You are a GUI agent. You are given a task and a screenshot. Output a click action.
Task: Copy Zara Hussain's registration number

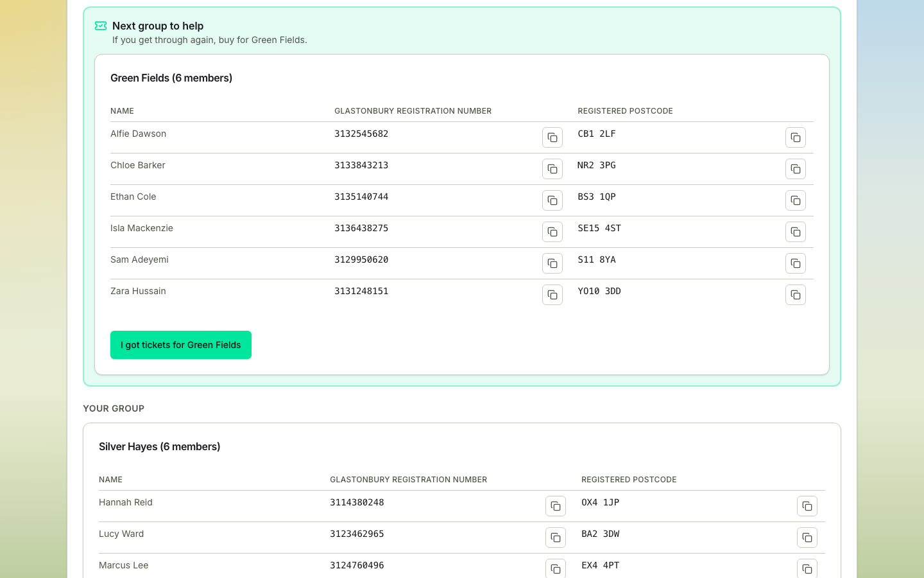click(552, 295)
